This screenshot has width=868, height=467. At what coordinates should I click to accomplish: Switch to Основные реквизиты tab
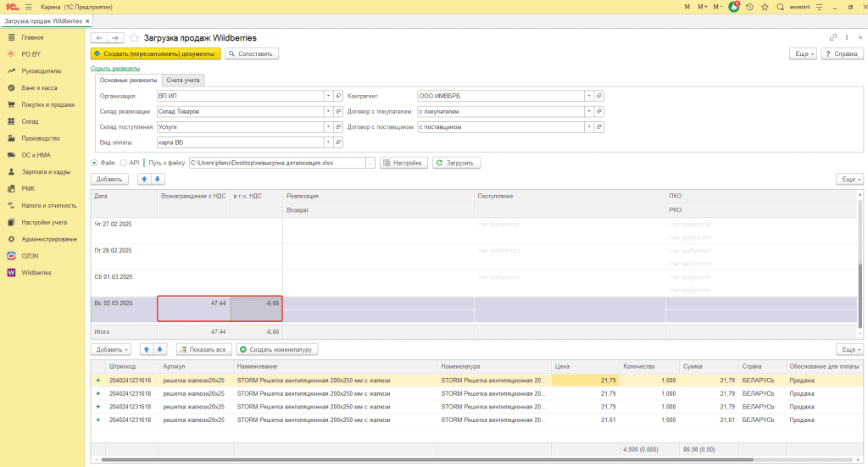point(129,81)
